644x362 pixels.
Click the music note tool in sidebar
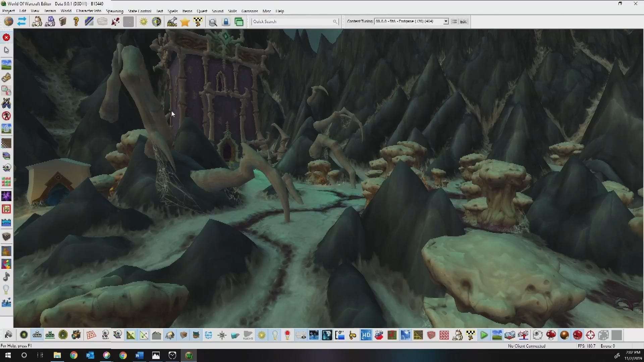coord(6,277)
